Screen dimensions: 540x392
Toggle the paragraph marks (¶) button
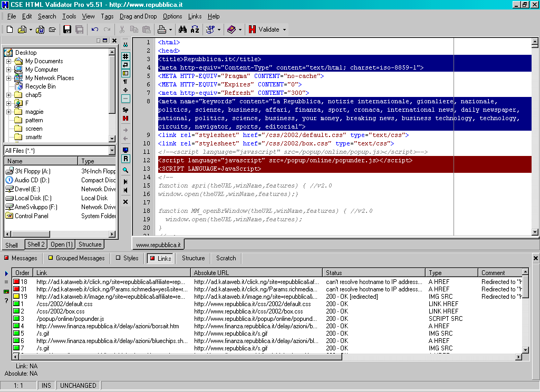(x=126, y=82)
